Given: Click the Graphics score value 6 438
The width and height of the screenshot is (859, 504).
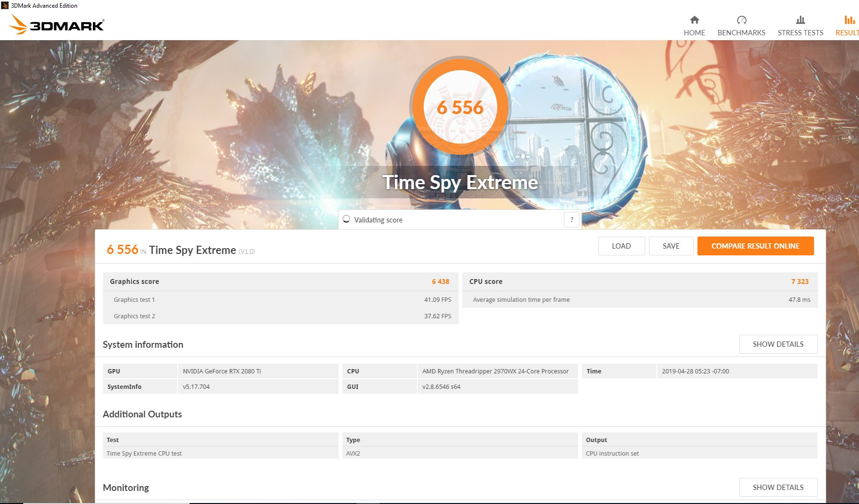Looking at the screenshot, I should 441,282.
